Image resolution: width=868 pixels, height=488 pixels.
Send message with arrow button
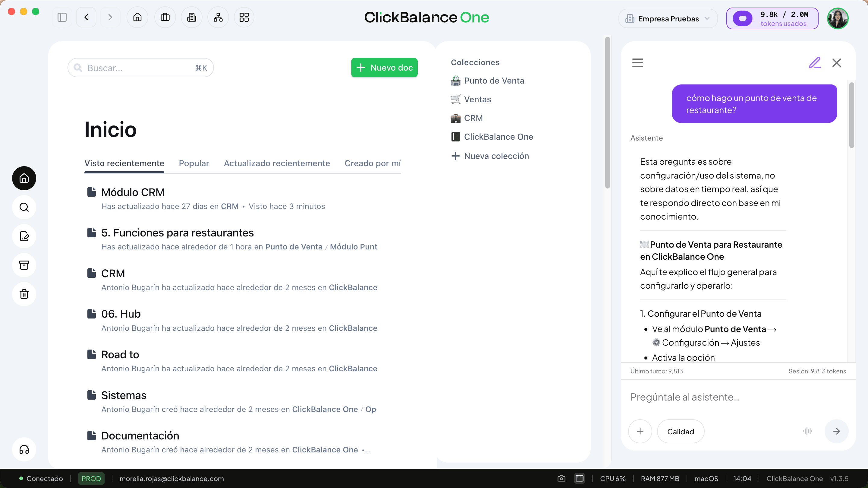[x=837, y=431]
